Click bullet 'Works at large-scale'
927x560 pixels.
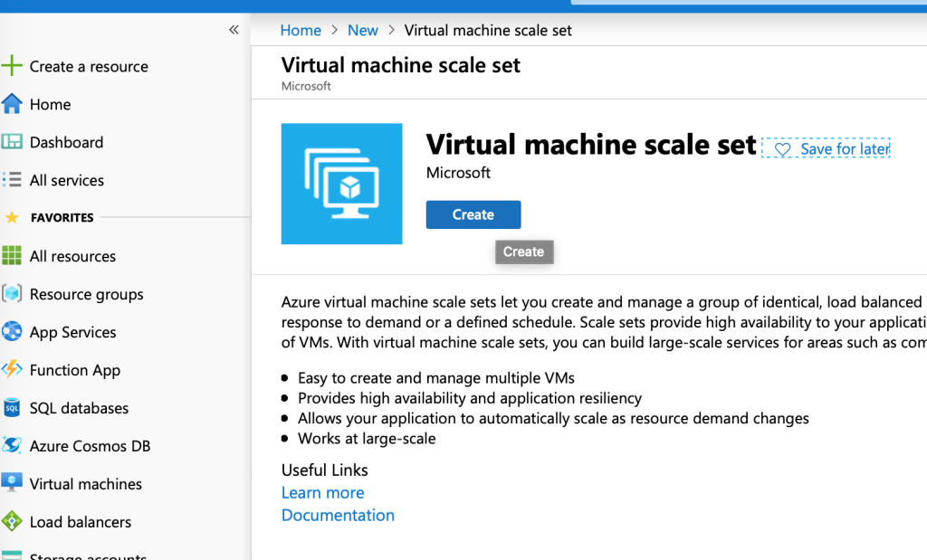tap(367, 439)
